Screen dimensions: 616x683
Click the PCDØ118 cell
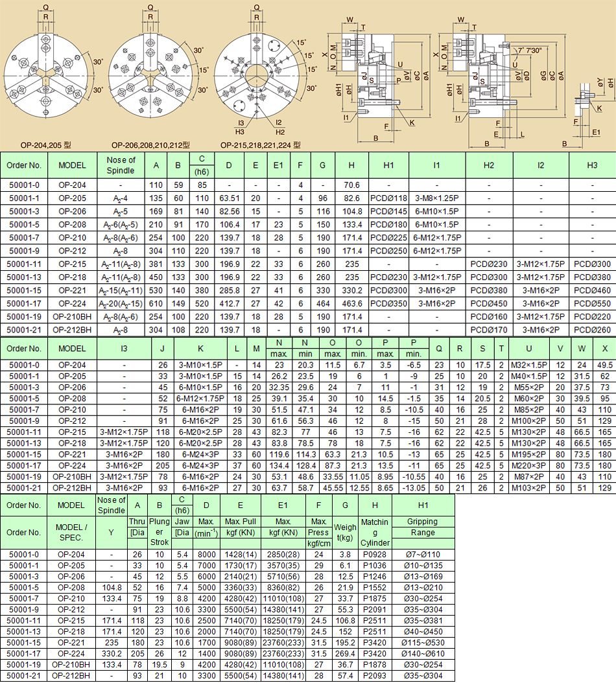pyautogui.click(x=388, y=198)
